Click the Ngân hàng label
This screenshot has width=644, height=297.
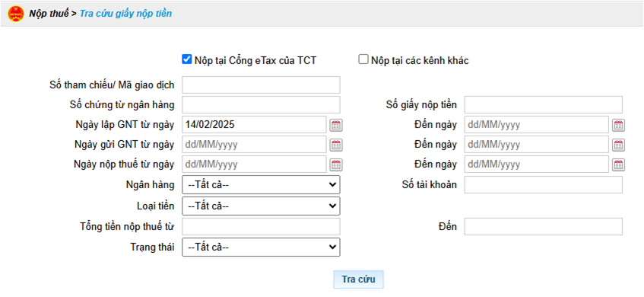point(150,185)
